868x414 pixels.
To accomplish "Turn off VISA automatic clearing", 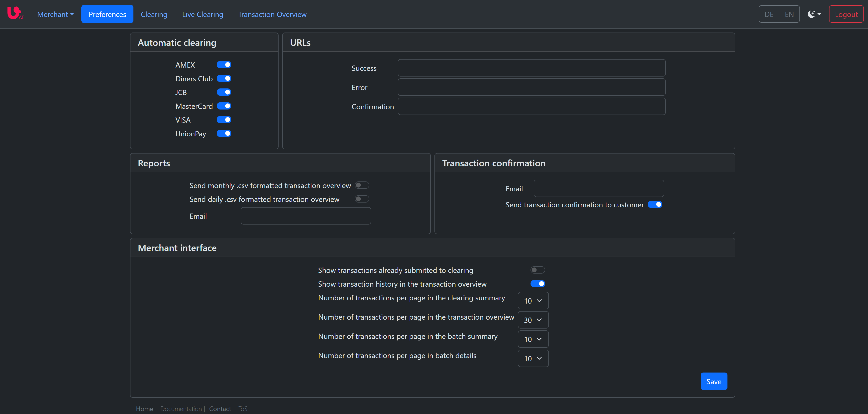I will coord(224,120).
